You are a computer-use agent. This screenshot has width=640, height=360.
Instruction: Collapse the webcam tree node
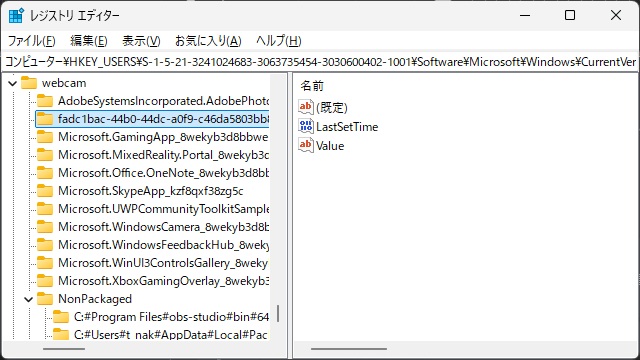(13, 83)
